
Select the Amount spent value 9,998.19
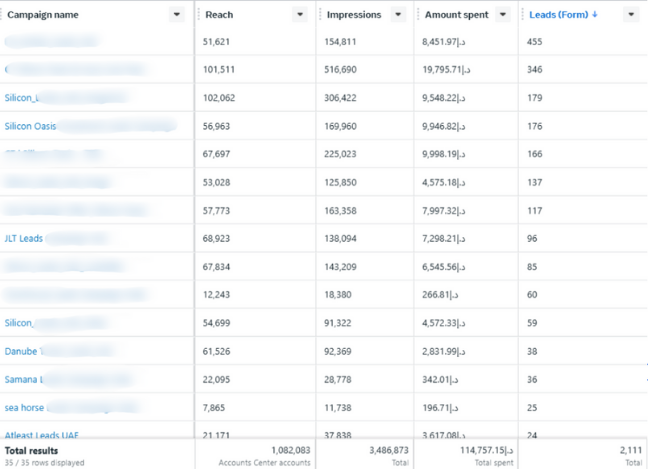(443, 154)
